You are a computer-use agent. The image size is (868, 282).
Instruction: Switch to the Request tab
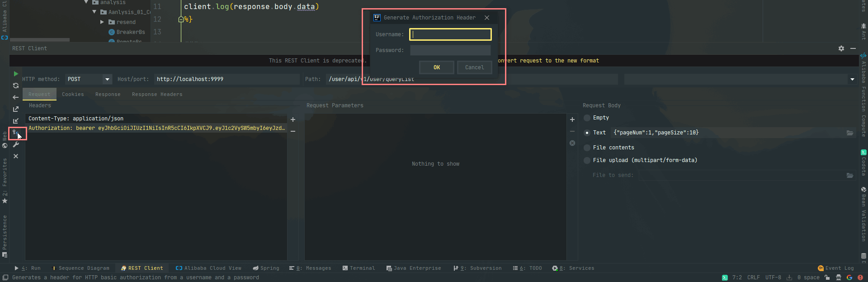(39, 94)
